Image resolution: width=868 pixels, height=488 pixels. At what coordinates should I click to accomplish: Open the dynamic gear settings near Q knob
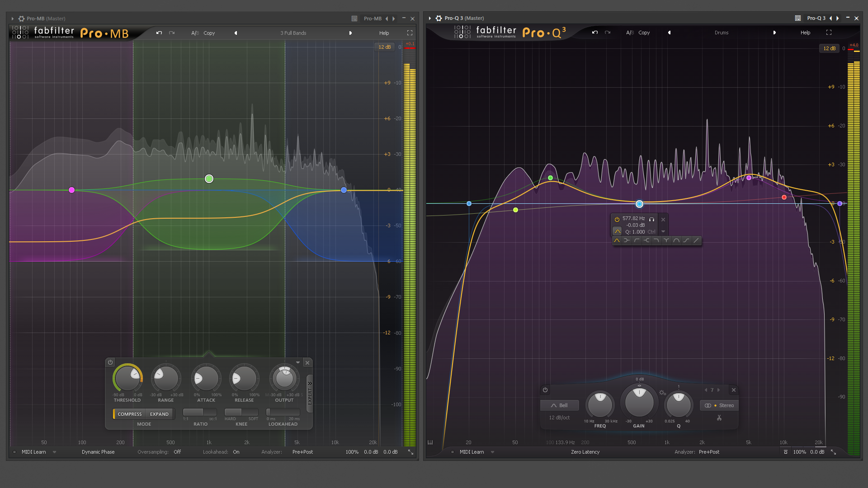pyautogui.click(x=662, y=393)
